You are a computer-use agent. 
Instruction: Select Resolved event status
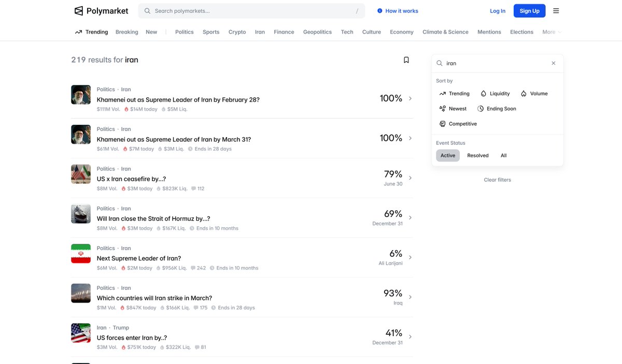pos(478,155)
